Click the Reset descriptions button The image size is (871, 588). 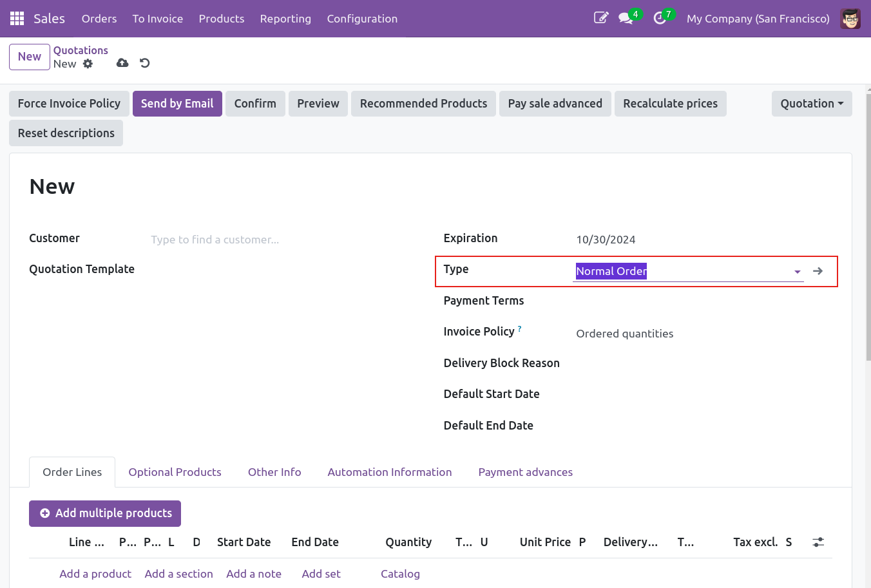point(66,133)
